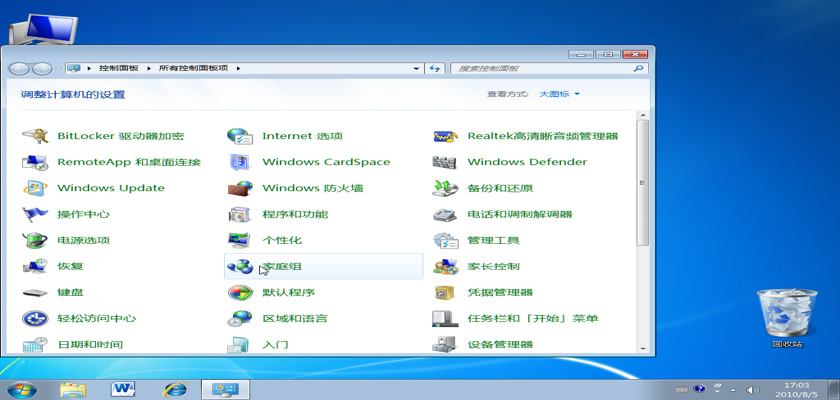Open the Windows Update icon
This screenshot has width=840, height=400.
tap(36, 188)
